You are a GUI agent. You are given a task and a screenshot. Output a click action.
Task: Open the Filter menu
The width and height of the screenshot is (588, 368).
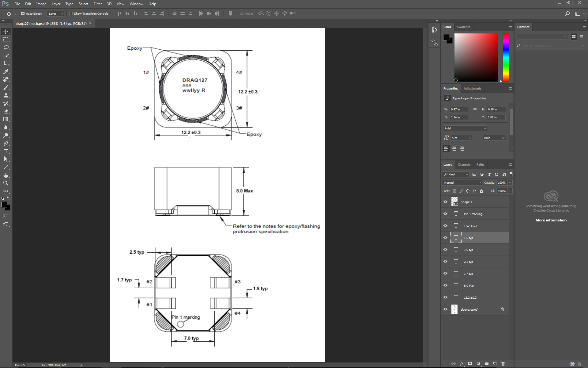click(x=97, y=4)
